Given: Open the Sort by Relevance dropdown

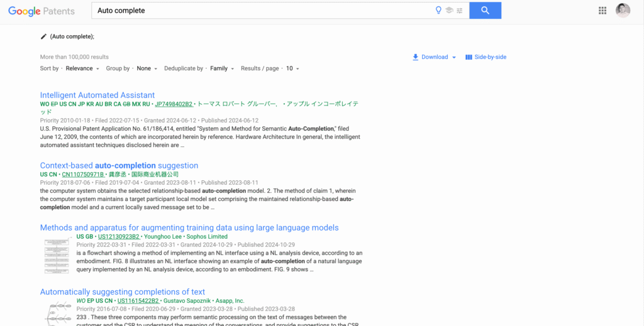Looking at the screenshot, I should (x=82, y=68).
